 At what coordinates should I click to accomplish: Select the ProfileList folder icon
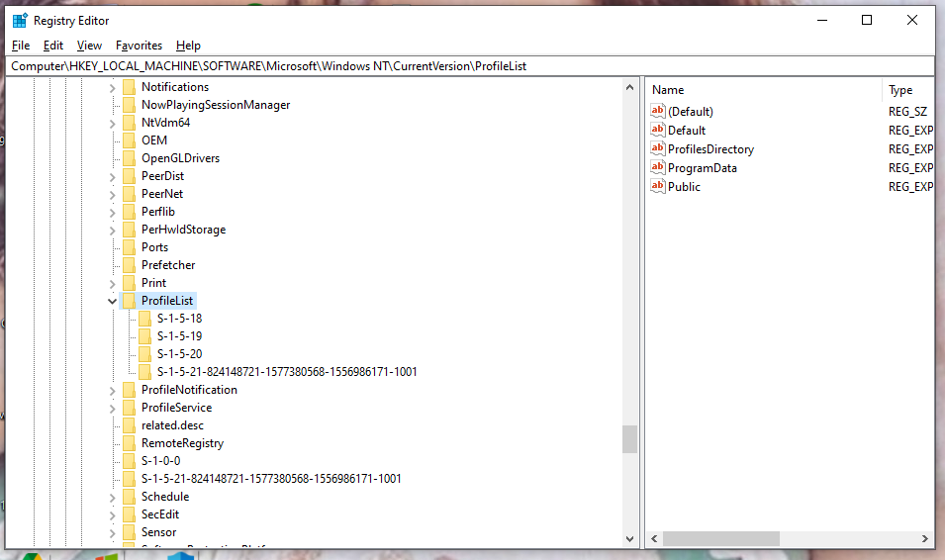coord(129,301)
